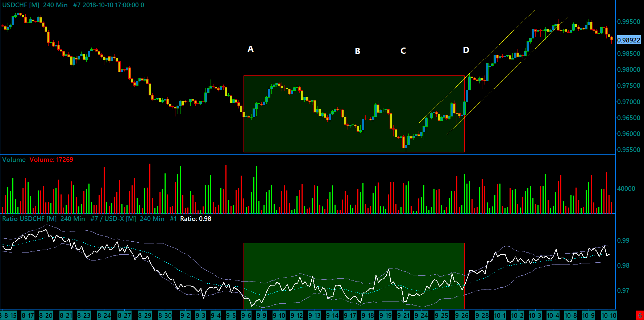Click the red Volume: 17269 readout

point(51,160)
